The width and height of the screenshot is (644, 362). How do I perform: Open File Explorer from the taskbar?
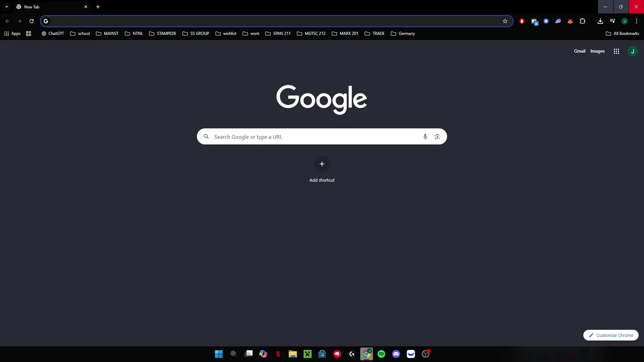click(293, 354)
